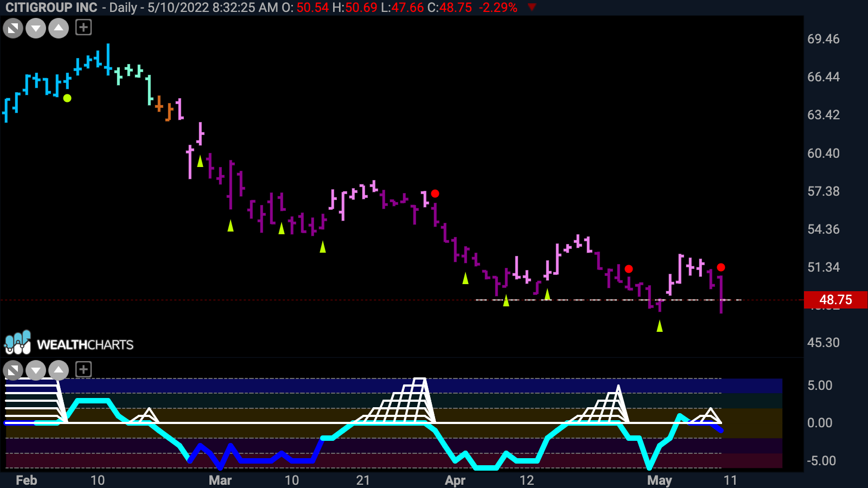Click the 69.46 price axis label
The image size is (868, 488).
coord(824,39)
